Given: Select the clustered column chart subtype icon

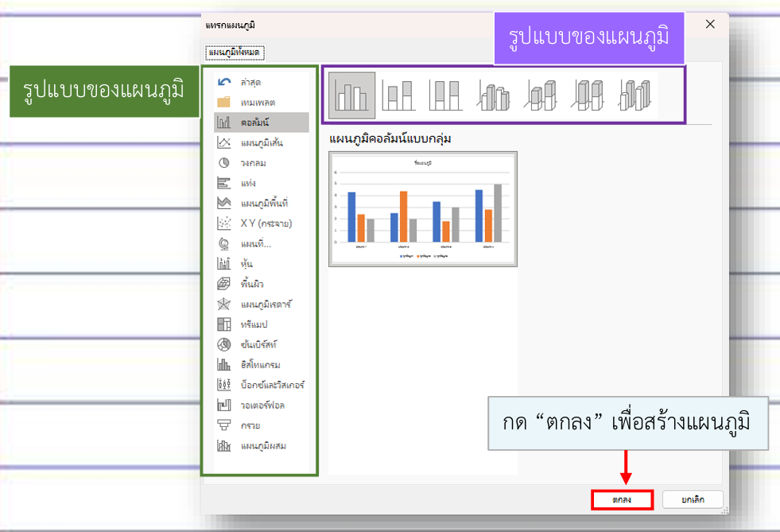Looking at the screenshot, I should click(x=351, y=95).
